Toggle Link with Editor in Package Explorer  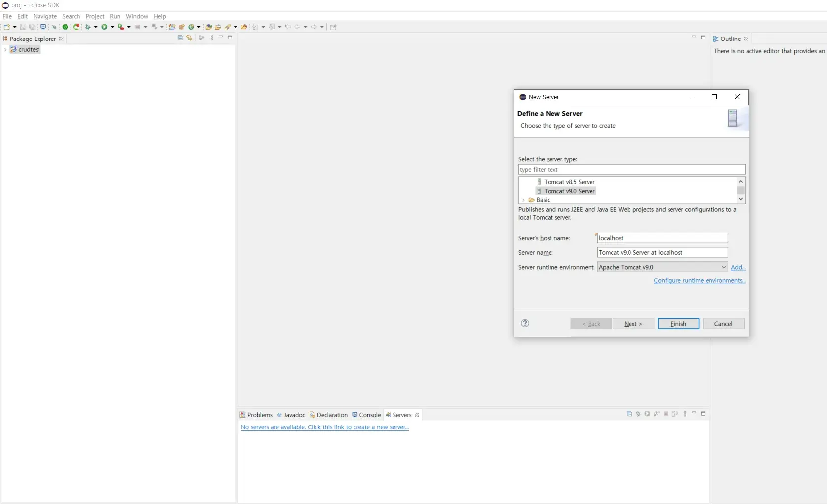click(x=189, y=38)
